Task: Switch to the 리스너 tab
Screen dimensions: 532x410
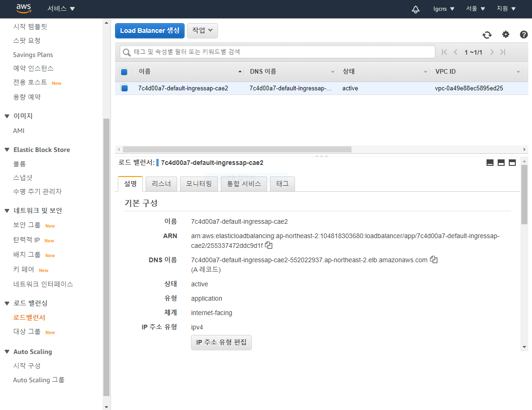Action: pos(161,183)
